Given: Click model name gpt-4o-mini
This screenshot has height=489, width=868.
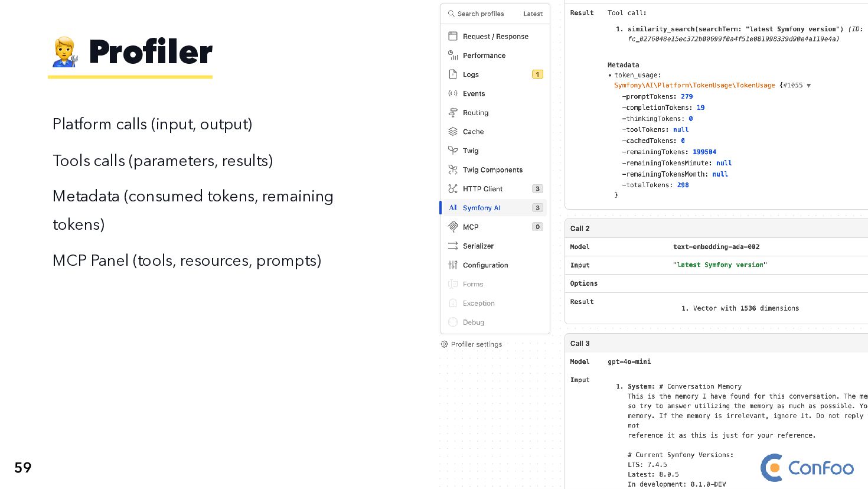Looking at the screenshot, I should (x=629, y=361).
